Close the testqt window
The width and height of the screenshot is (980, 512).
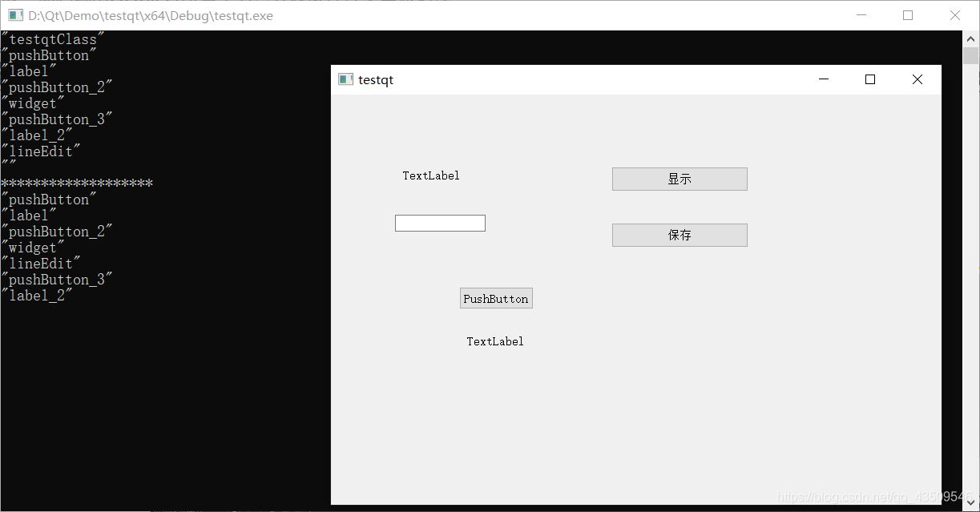tap(917, 79)
